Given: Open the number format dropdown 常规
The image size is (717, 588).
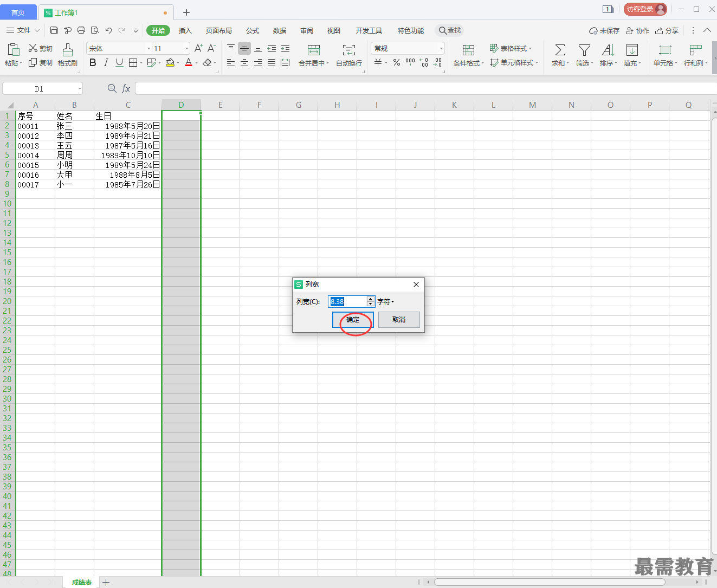Looking at the screenshot, I should click(x=441, y=49).
